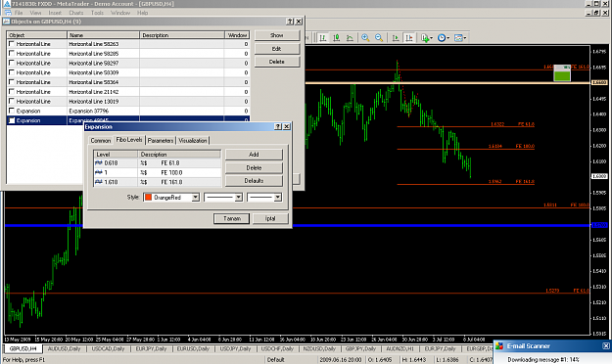Image resolution: width=612 pixels, height=364 pixels.
Task: Zoom in on the chart
Action: point(365,38)
